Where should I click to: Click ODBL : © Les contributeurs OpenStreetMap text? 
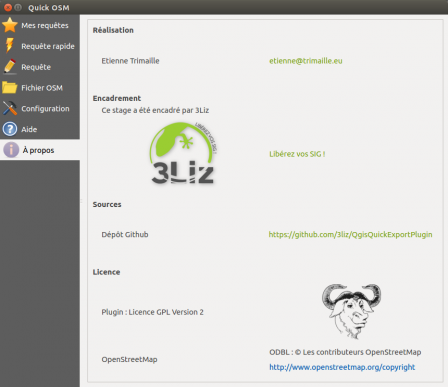(x=345, y=352)
